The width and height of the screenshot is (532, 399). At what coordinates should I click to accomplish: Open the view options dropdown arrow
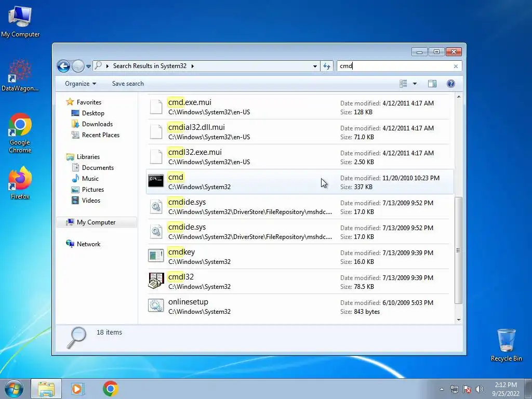(x=415, y=84)
